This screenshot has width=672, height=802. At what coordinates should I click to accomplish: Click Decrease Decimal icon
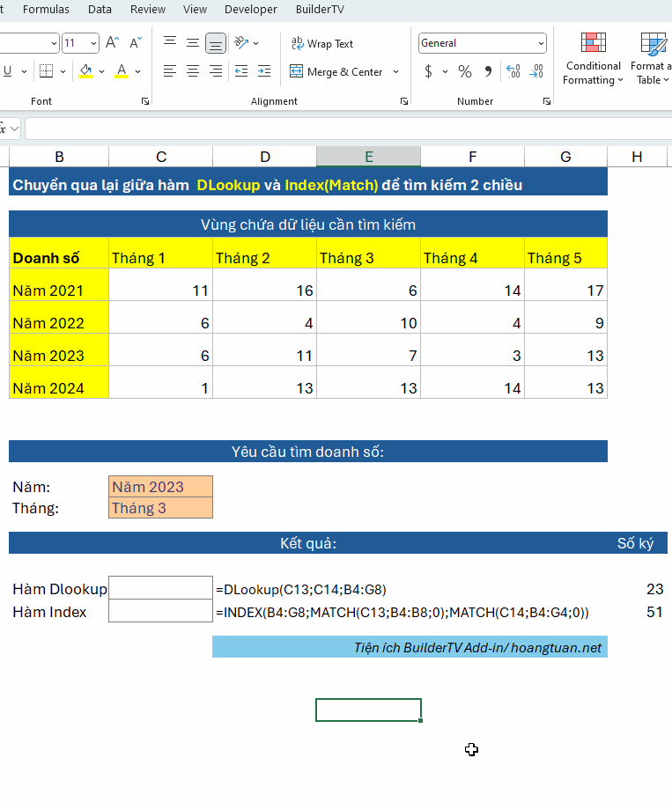pyautogui.click(x=536, y=71)
